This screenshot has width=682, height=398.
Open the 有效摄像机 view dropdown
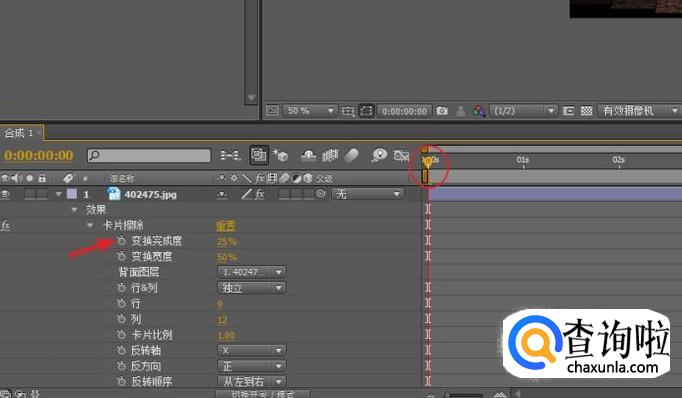[x=640, y=111]
